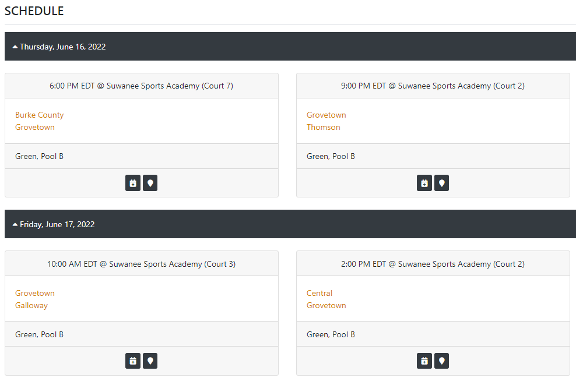Click the 9:00 PM EDT Court 2 header

433,86
